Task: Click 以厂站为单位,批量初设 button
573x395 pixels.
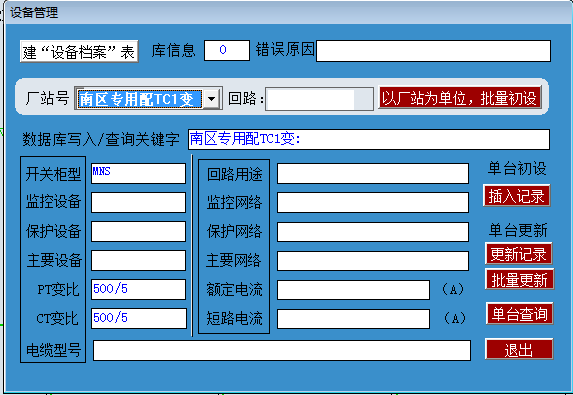Action: pyautogui.click(x=460, y=98)
